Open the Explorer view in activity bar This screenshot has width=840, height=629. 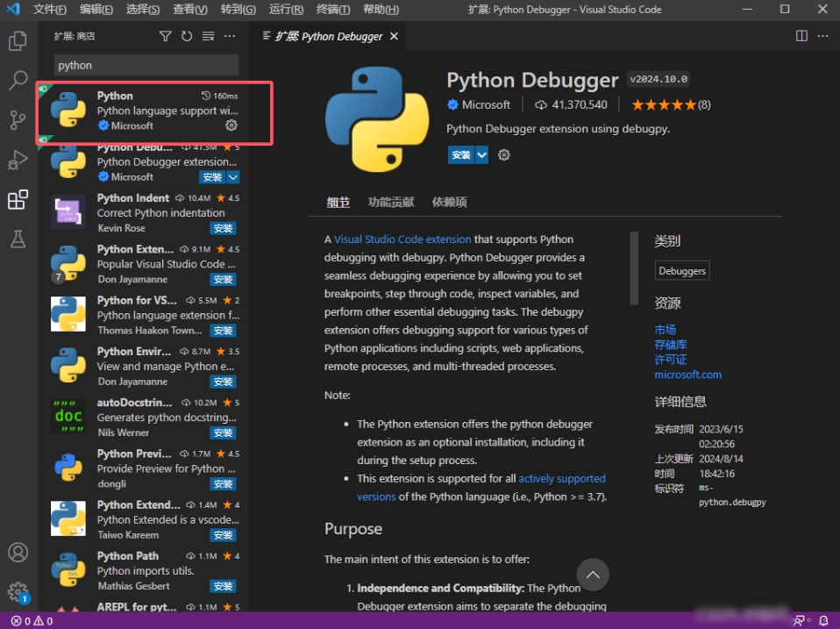click(x=18, y=40)
